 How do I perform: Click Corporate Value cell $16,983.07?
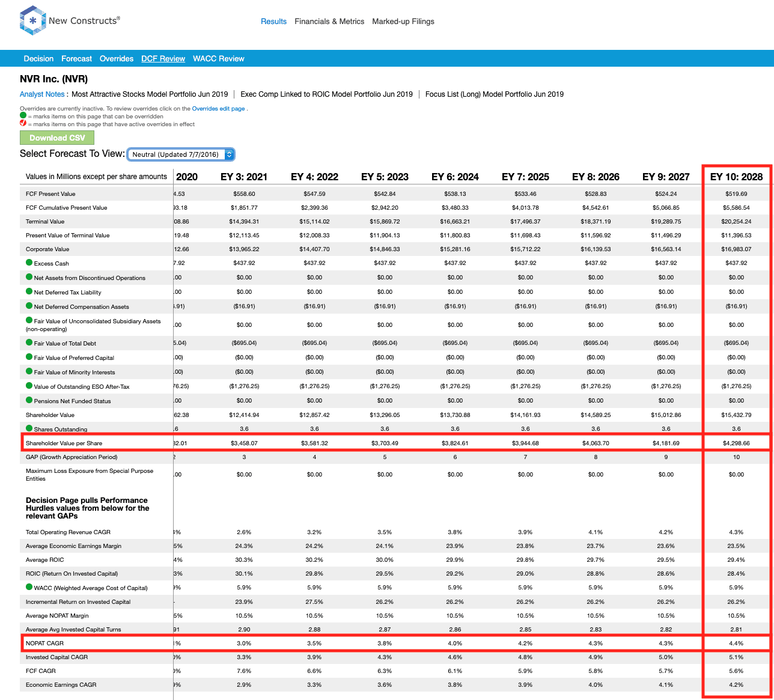point(736,249)
